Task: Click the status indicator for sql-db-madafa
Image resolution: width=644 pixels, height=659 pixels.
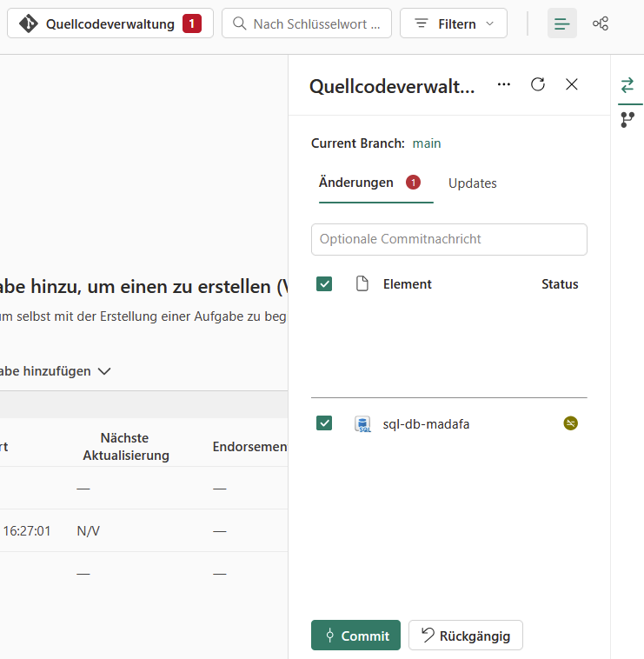Action: [x=570, y=423]
